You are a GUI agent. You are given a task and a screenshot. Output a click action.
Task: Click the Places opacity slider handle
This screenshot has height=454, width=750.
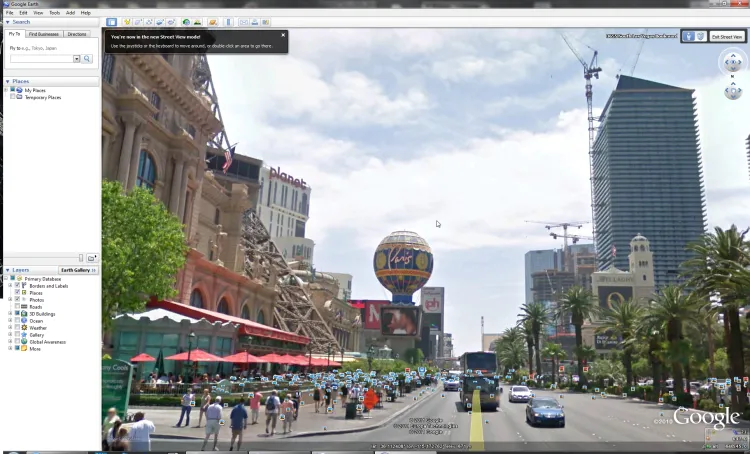(x=80, y=258)
